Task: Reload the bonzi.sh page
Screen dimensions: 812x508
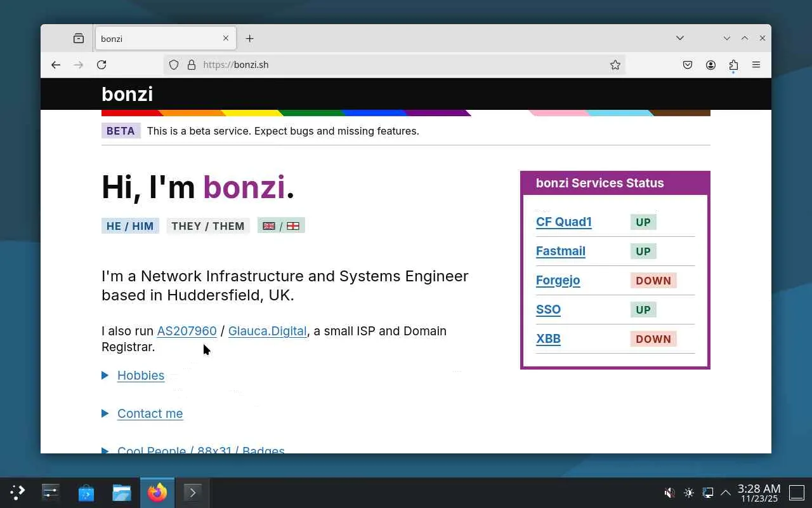Action: pyautogui.click(x=101, y=65)
